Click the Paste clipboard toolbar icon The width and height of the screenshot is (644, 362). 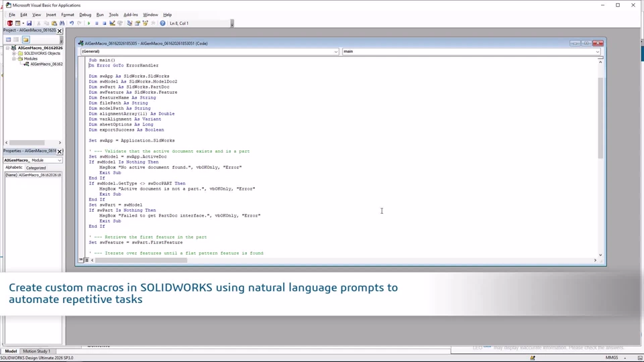[x=54, y=23]
